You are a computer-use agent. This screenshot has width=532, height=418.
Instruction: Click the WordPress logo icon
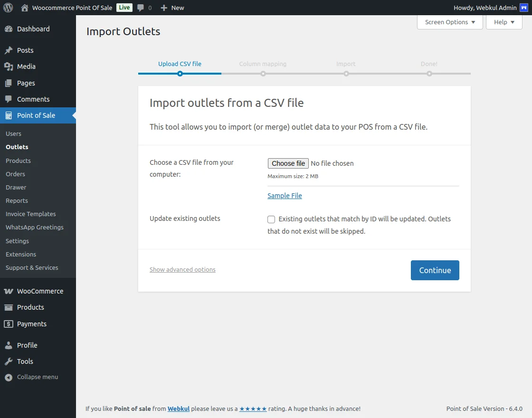click(x=8, y=8)
